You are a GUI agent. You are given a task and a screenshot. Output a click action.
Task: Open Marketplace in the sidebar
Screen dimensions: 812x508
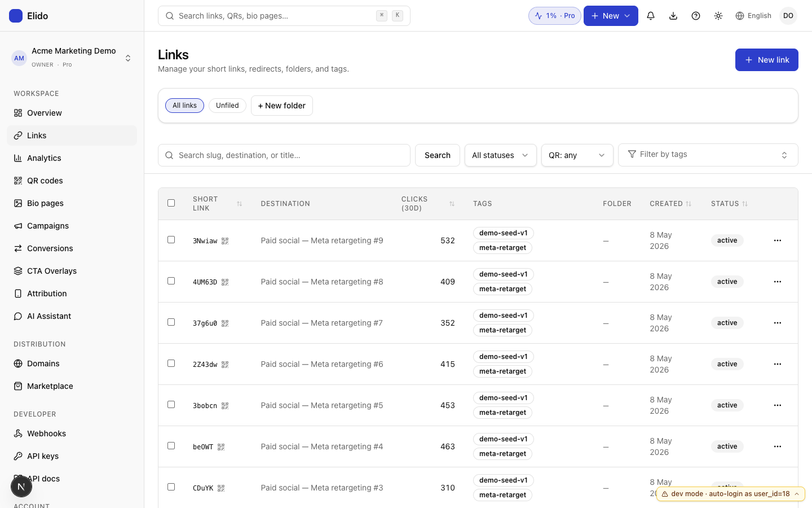coord(72,386)
